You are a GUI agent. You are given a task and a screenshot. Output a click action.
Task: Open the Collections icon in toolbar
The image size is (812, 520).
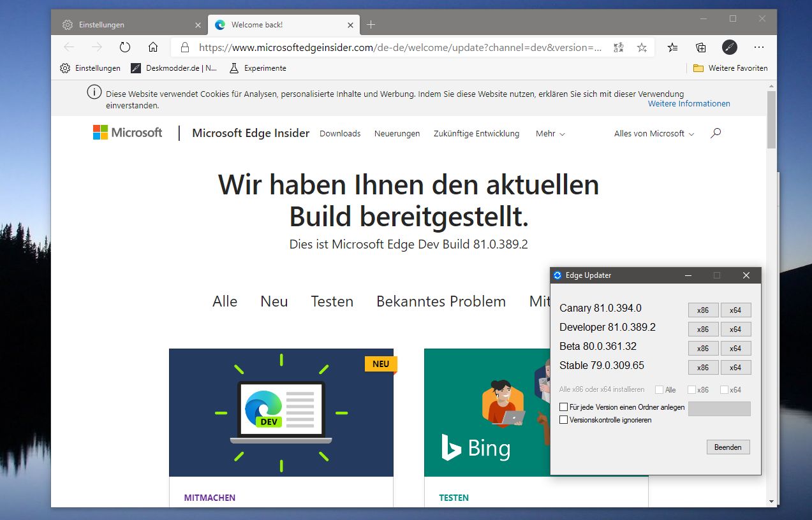(701, 47)
